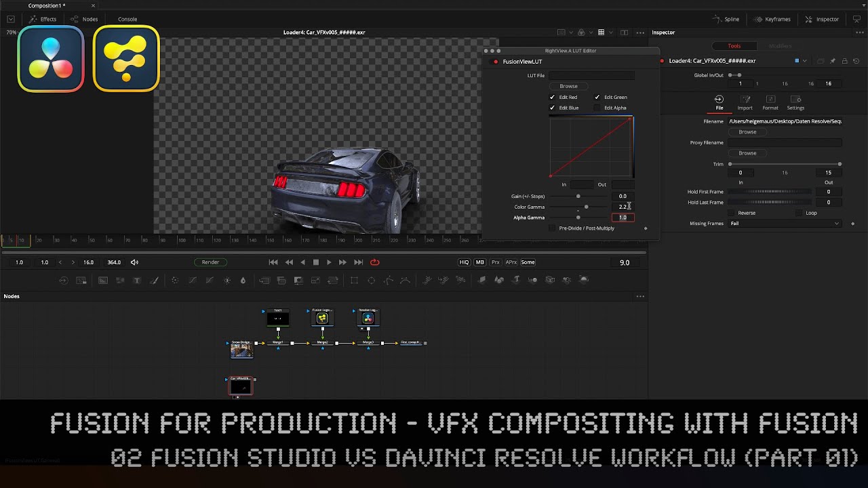Toggle Prx proxy button
868x488 pixels.
point(496,262)
